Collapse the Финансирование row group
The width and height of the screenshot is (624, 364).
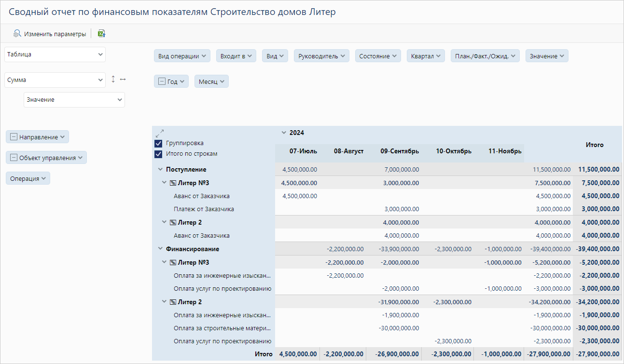160,249
